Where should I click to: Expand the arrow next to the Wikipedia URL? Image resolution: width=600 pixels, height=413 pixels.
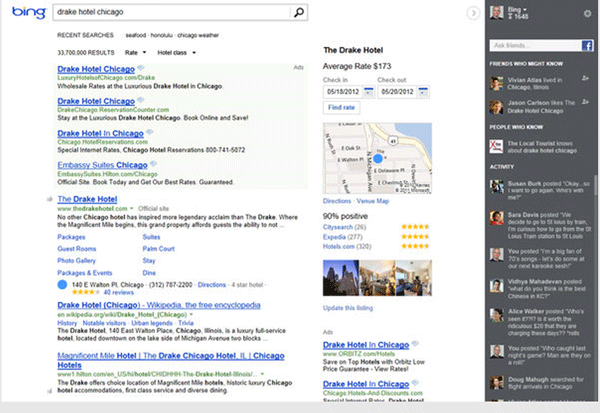click(191, 315)
